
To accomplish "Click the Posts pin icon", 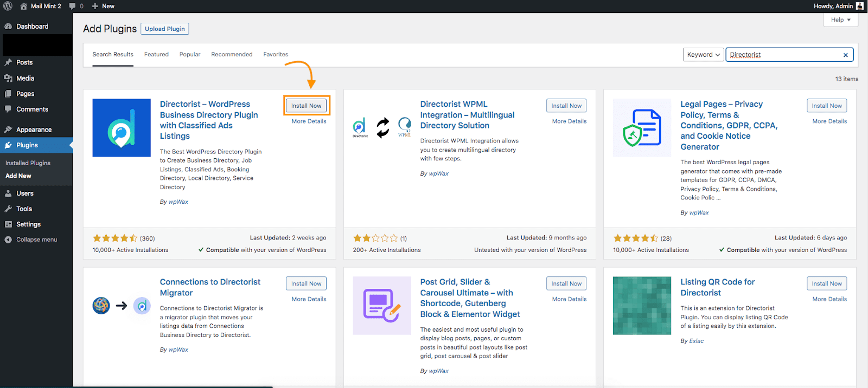I will tap(8, 62).
